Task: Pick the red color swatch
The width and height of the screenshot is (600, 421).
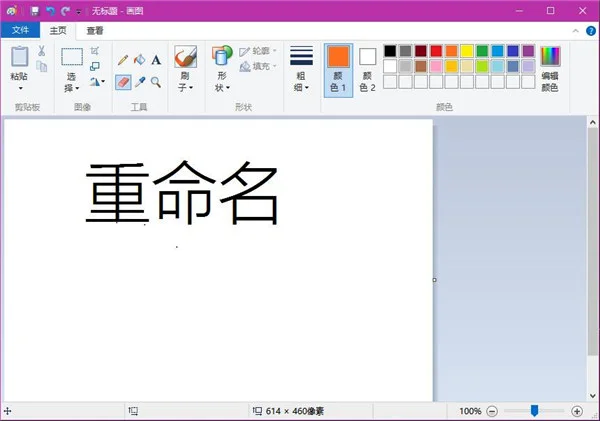Action: tap(436, 51)
